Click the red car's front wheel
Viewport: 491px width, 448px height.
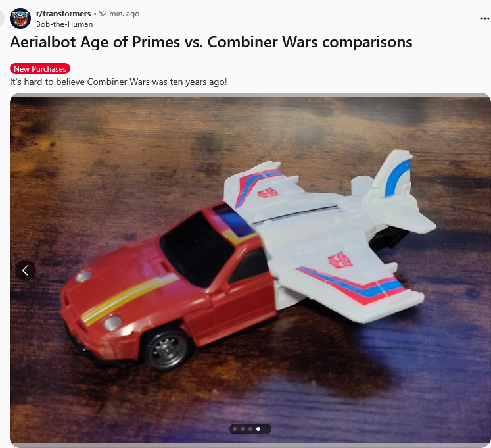pyautogui.click(x=166, y=349)
